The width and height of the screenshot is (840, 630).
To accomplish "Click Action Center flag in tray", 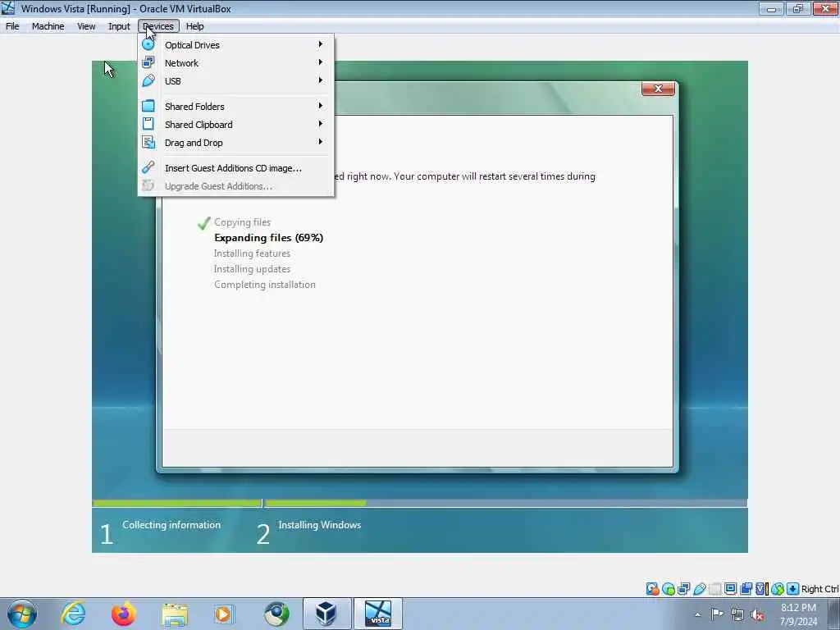I will [x=717, y=614].
